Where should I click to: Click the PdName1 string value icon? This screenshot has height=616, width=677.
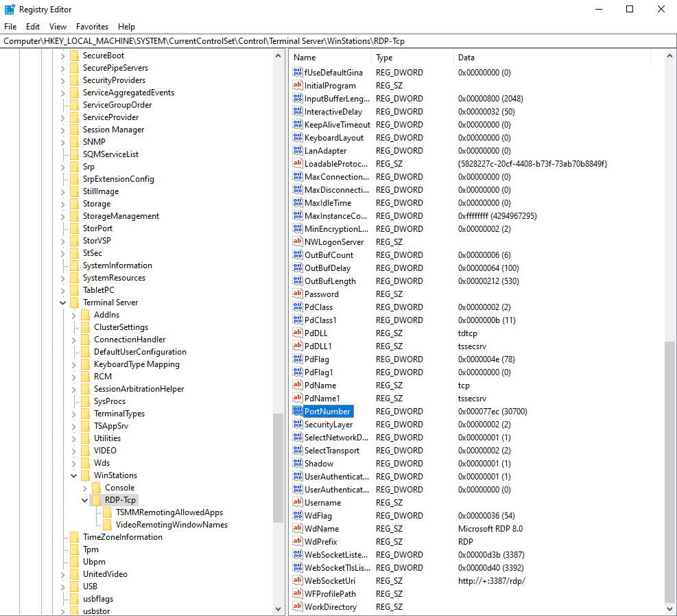pyautogui.click(x=297, y=399)
